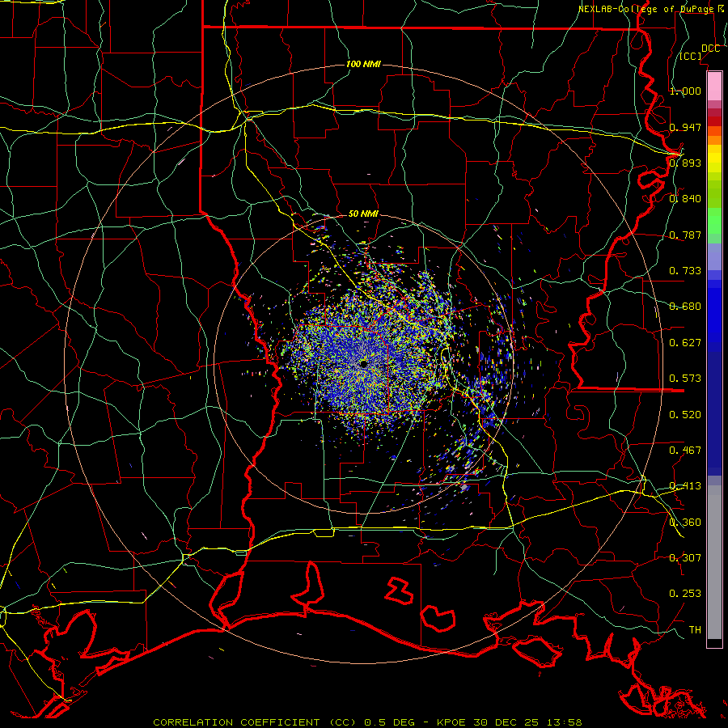The width and height of the screenshot is (728, 728).
Task: Click the 0.253 legend value
Action: tap(685, 594)
